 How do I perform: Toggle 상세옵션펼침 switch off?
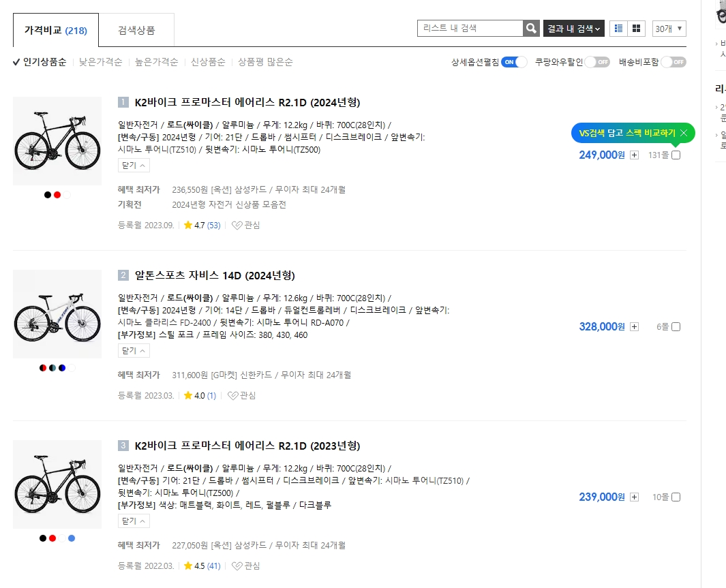coord(514,62)
